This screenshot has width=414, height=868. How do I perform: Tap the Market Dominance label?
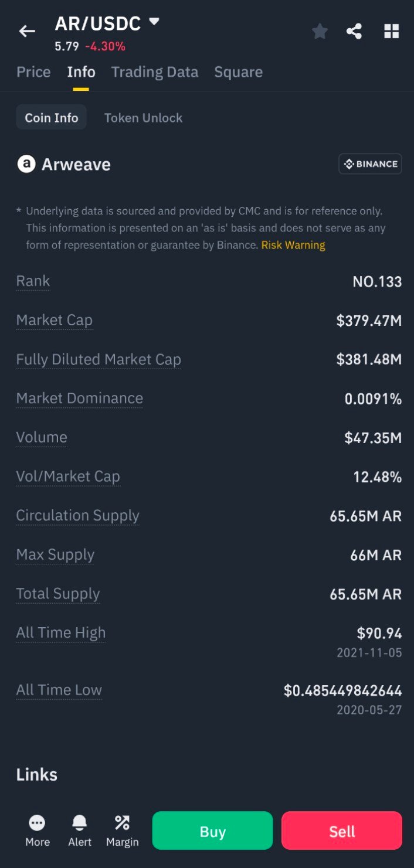pyautogui.click(x=80, y=399)
